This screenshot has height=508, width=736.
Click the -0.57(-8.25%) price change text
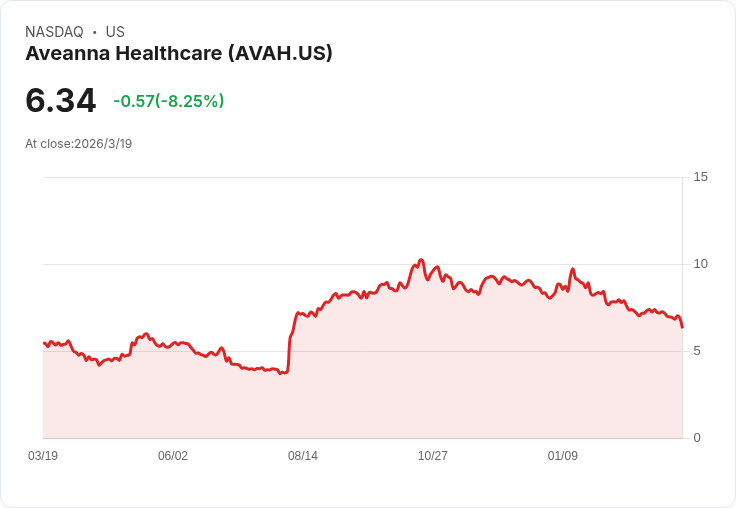[169, 101]
